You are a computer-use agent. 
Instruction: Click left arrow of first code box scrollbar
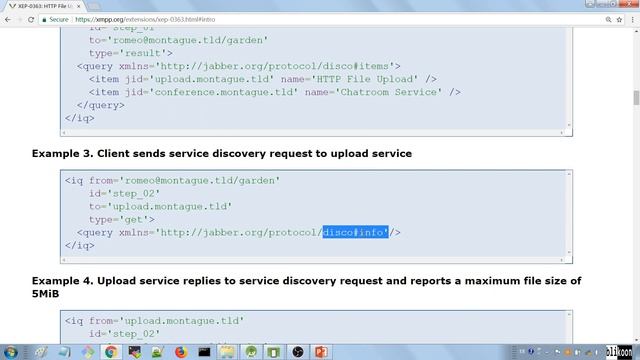(64, 133)
